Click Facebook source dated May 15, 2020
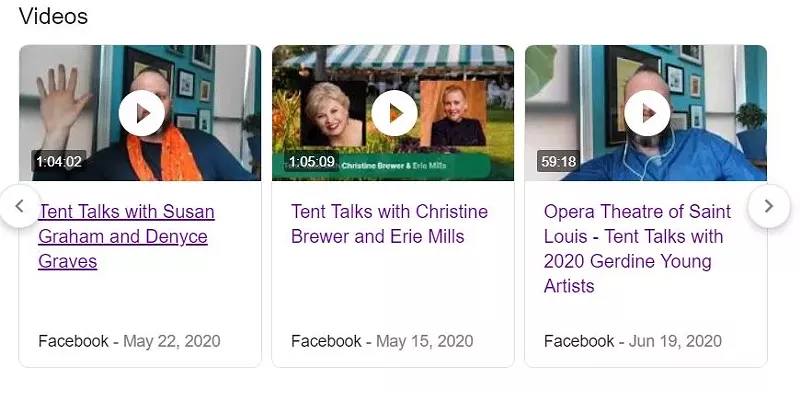800x394 pixels. click(326, 341)
